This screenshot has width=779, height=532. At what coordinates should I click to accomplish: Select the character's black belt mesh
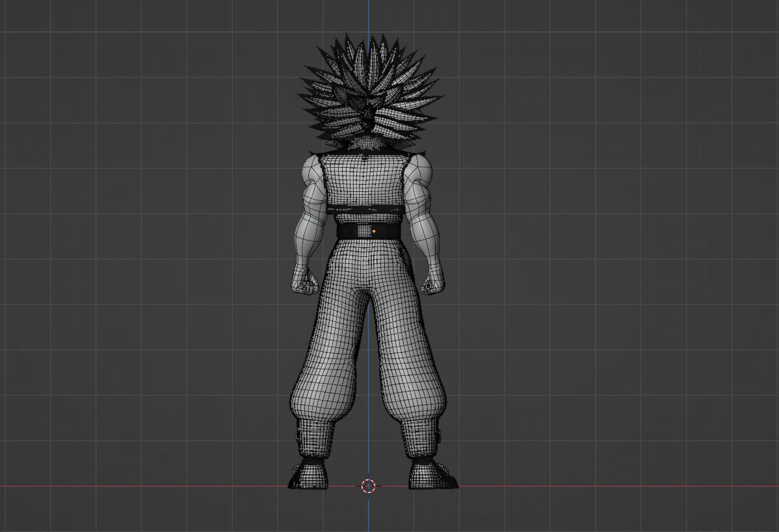tap(369, 232)
